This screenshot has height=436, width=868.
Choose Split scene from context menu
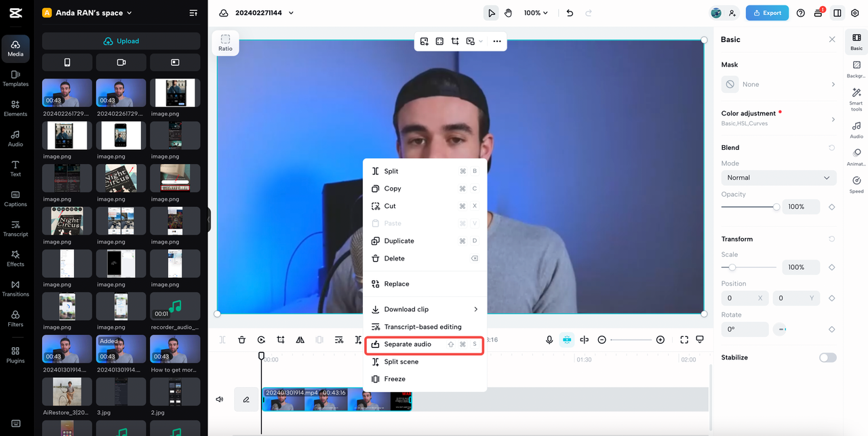(425, 362)
